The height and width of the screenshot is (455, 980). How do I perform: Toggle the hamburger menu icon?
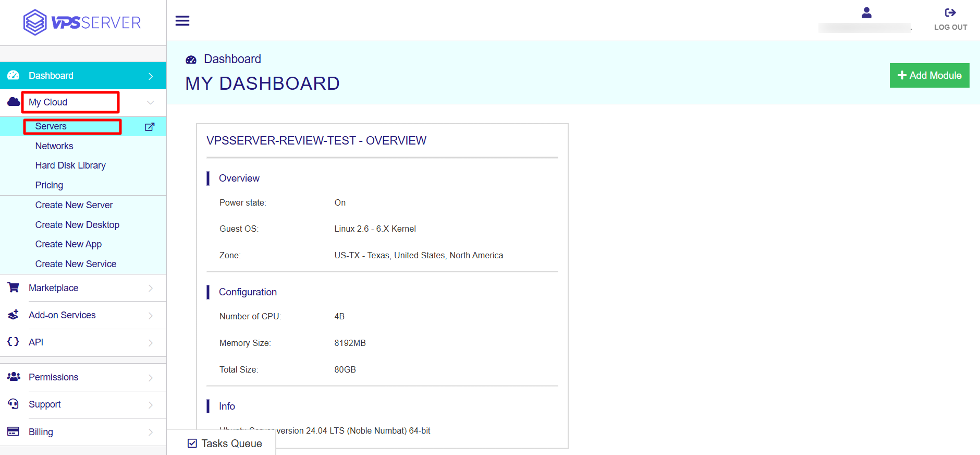coord(182,21)
